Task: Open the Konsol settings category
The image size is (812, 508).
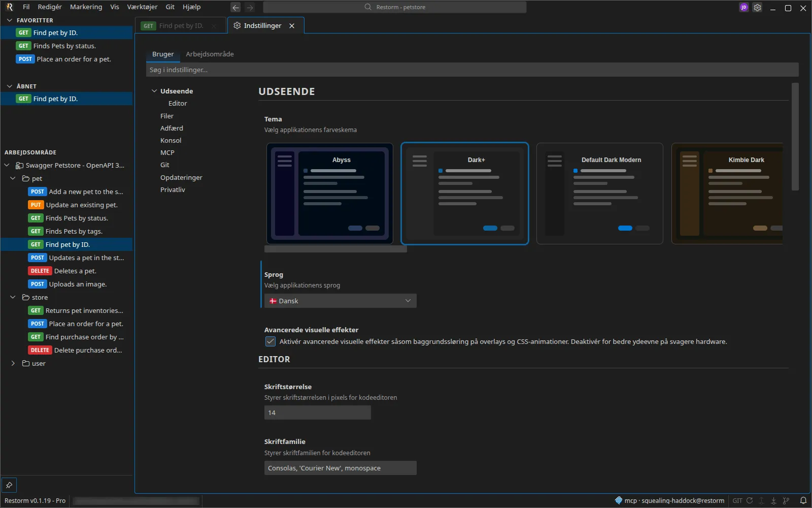Action: coord(171,140)
